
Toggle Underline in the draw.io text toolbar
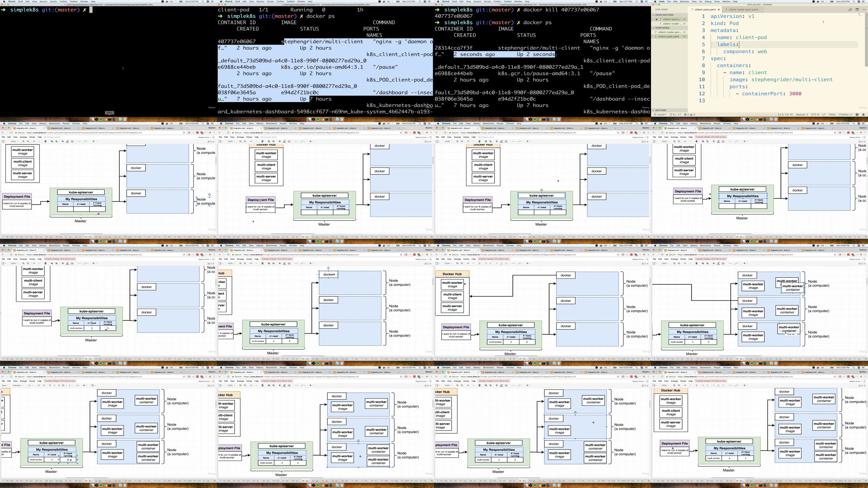tap(59, 385)
